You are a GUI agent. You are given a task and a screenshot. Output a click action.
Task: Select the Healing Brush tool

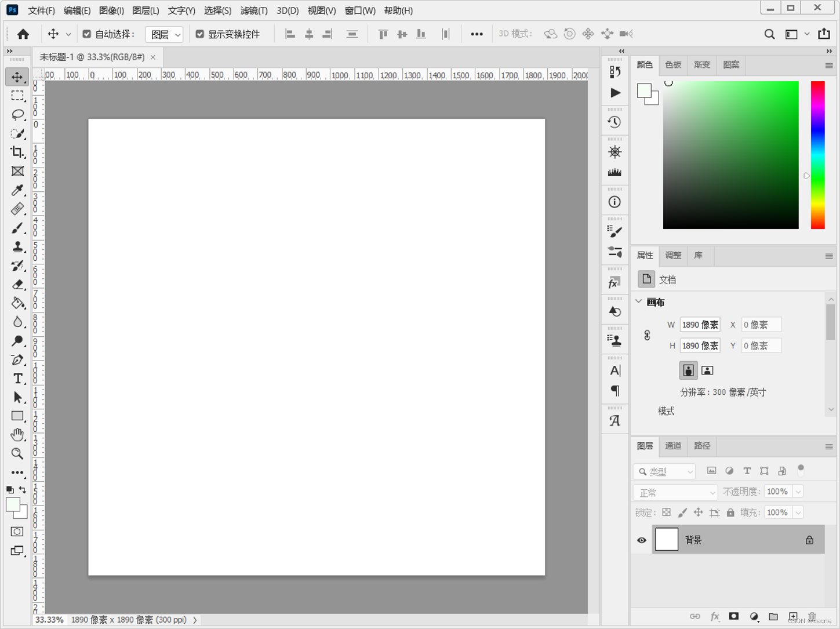17,209
